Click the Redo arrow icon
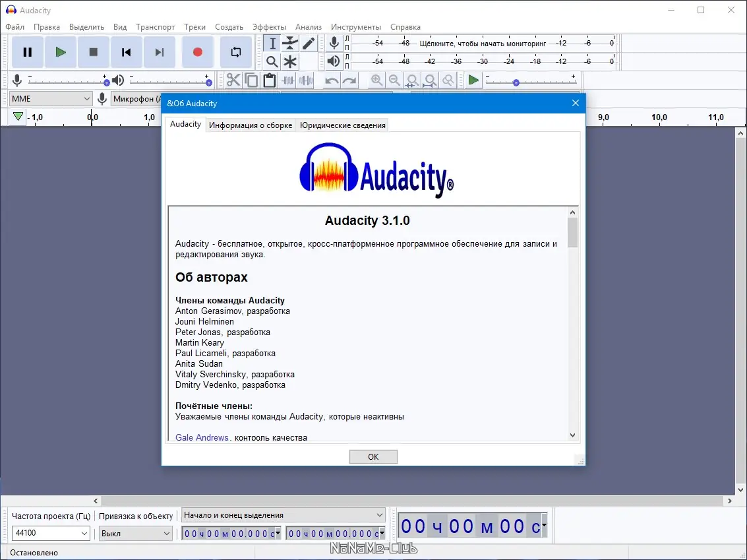 [349, 80]
